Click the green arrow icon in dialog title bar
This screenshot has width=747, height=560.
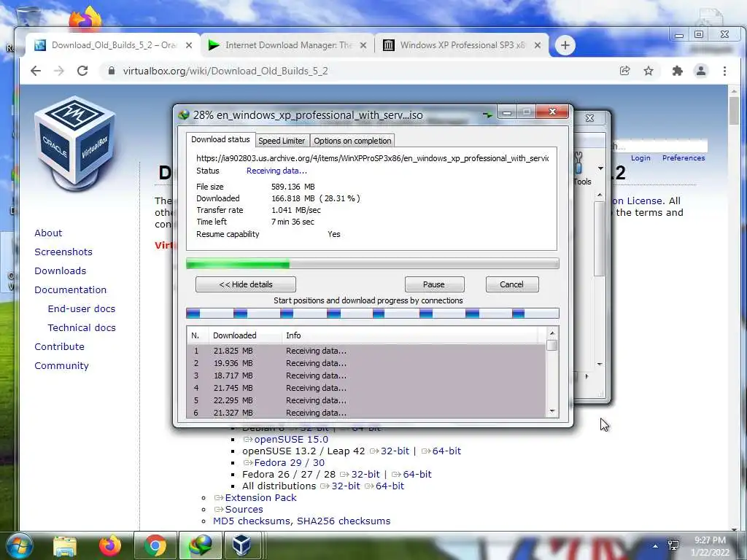point(487,114)
